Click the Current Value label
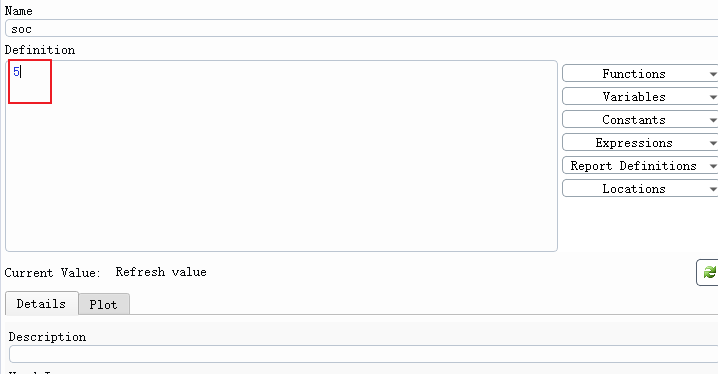718x374 pixels. click(x=52, y=273)
